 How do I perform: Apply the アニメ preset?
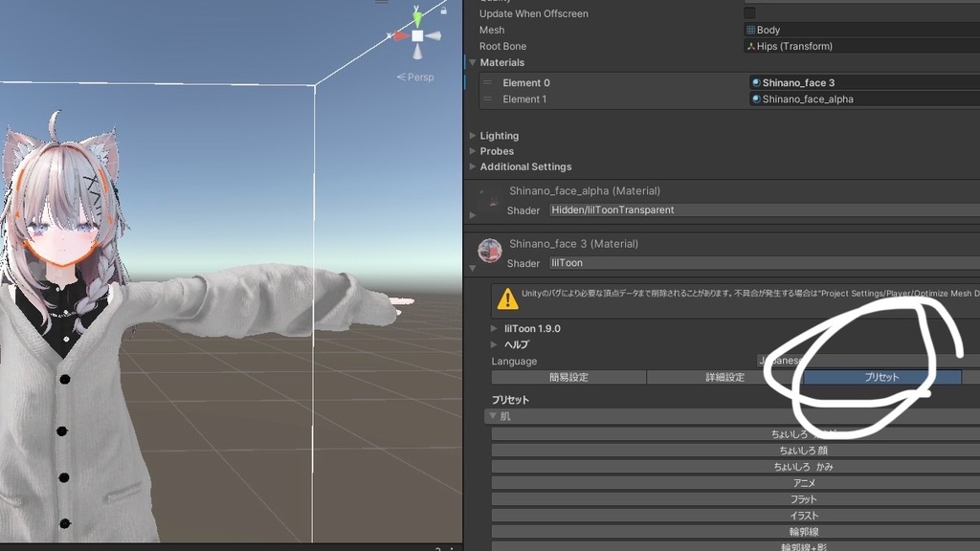[736, 483]
